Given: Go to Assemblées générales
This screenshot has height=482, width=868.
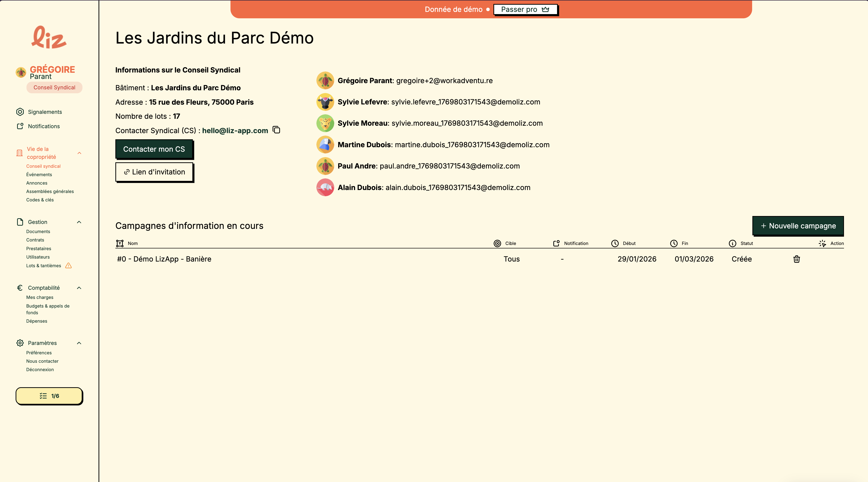Looking at the screenshot, I should pyautogui.click(x=50, y=191).
